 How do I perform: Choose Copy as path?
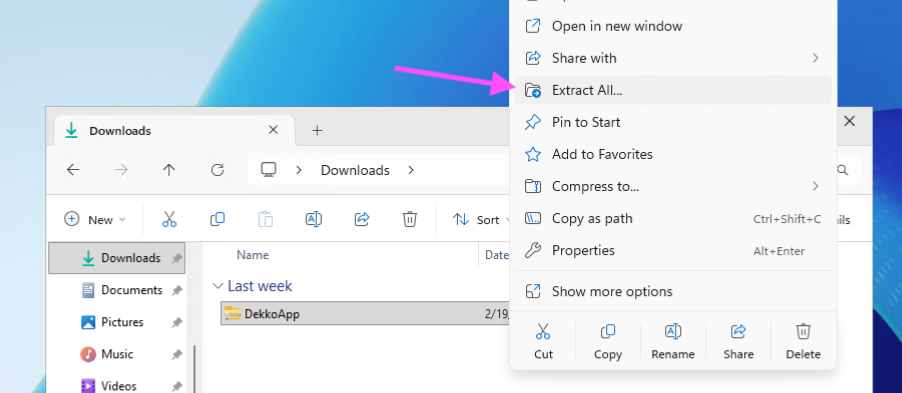click(x=672, y=219)
